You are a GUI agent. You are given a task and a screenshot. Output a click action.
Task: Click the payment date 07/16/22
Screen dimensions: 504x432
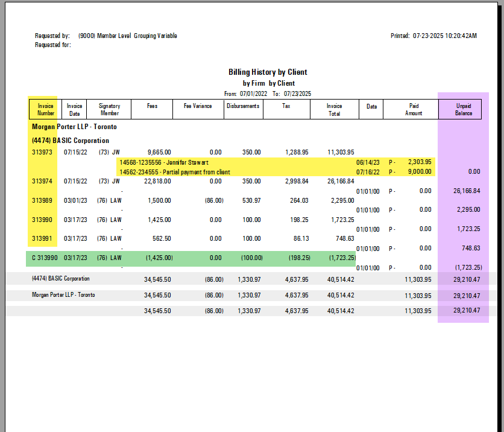(368, 172)
